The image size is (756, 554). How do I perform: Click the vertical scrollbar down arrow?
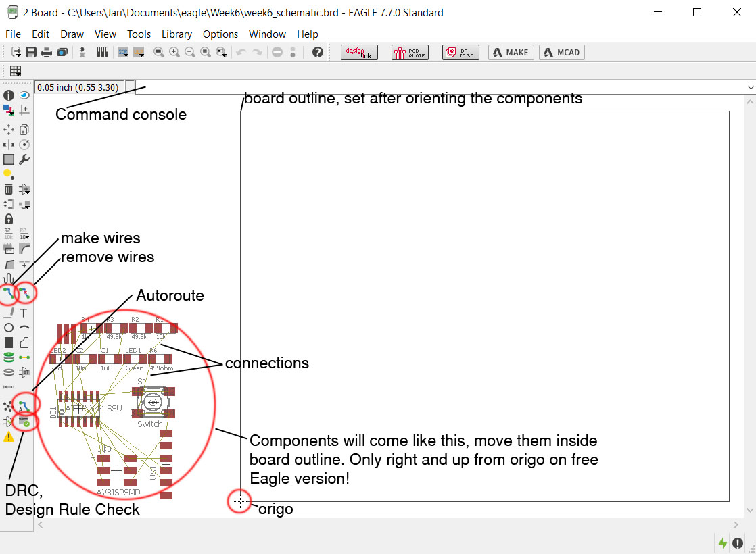750,510
